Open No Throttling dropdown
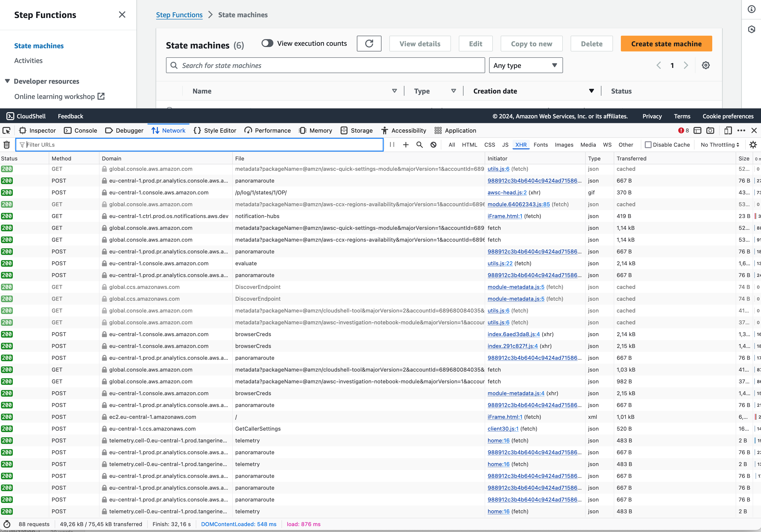 coord(720,145)
